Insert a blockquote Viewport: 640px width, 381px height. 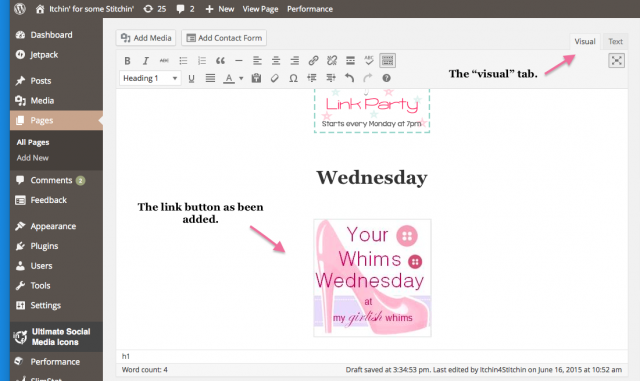pos(220,61)
